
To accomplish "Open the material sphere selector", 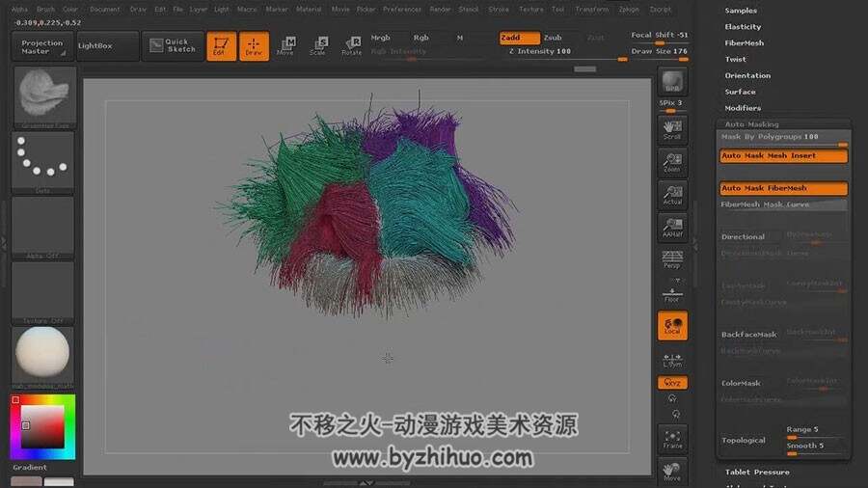I will click(43, 358).
